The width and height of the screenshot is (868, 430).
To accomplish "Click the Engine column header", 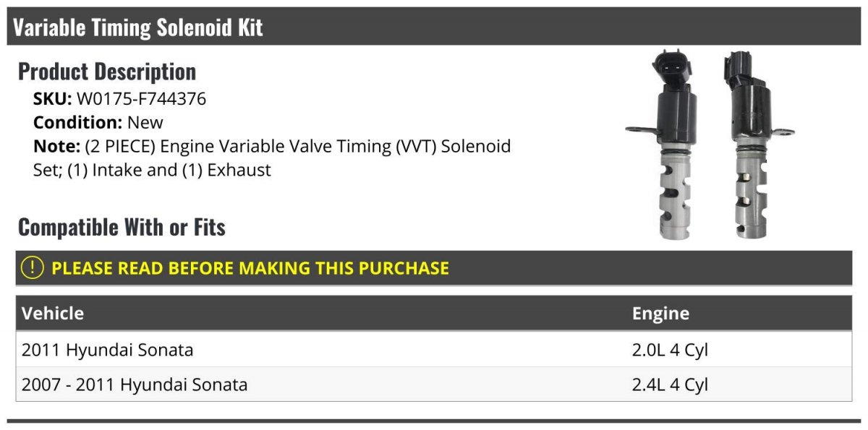I will (x=660, y=314).
